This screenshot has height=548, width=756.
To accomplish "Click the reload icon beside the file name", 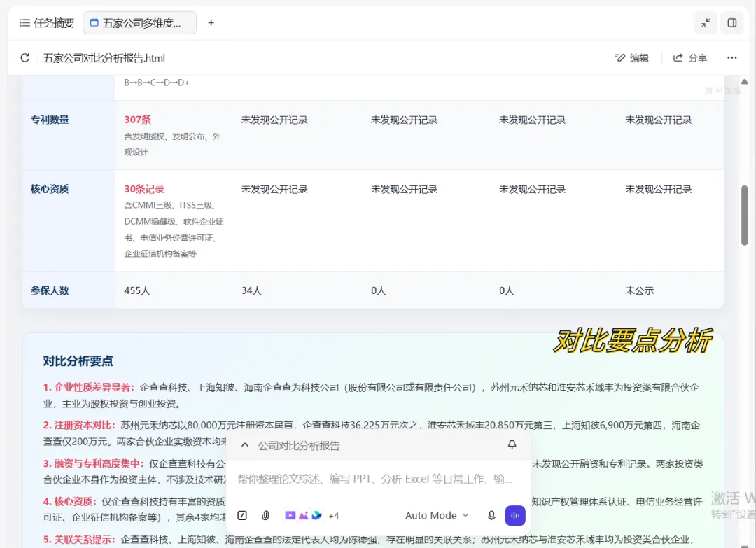I will tap(25, 58).
